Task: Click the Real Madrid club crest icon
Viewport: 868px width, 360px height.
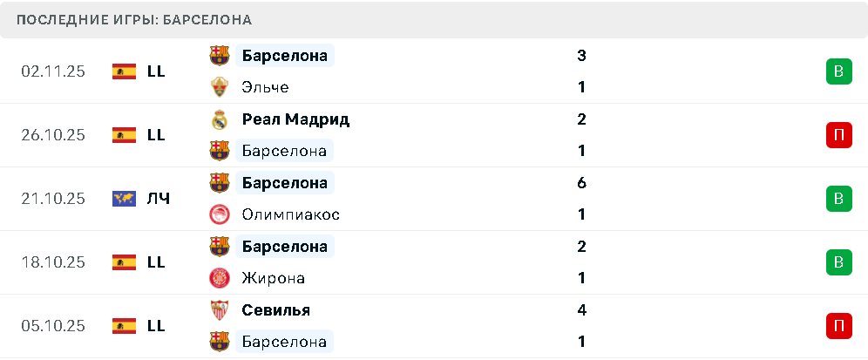Action: coord(219,119)
